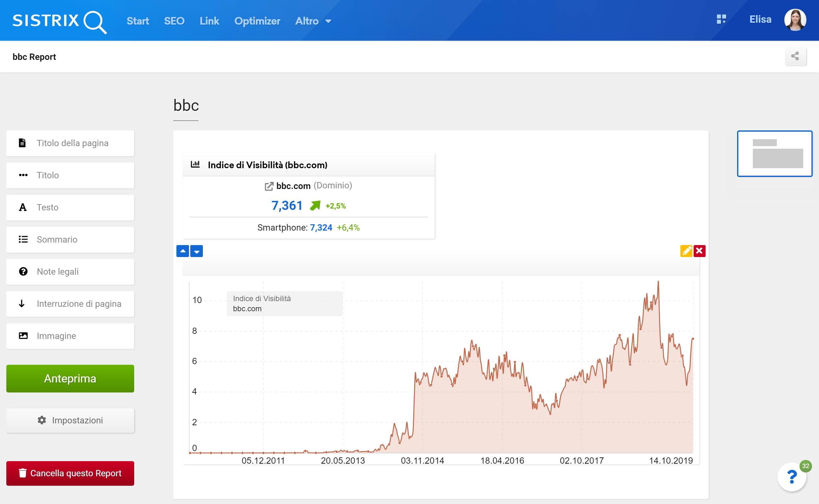The height and width of the screenshot is (504, 819).
Task: Open bbc.com external link icon
Action: pos(269,186)
